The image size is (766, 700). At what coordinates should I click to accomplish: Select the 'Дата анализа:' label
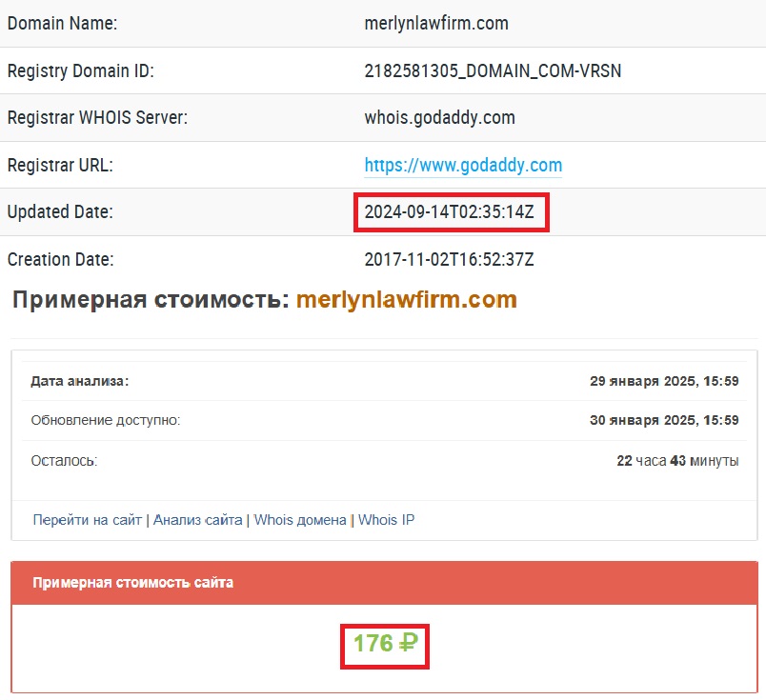click(x=80, y=381)
